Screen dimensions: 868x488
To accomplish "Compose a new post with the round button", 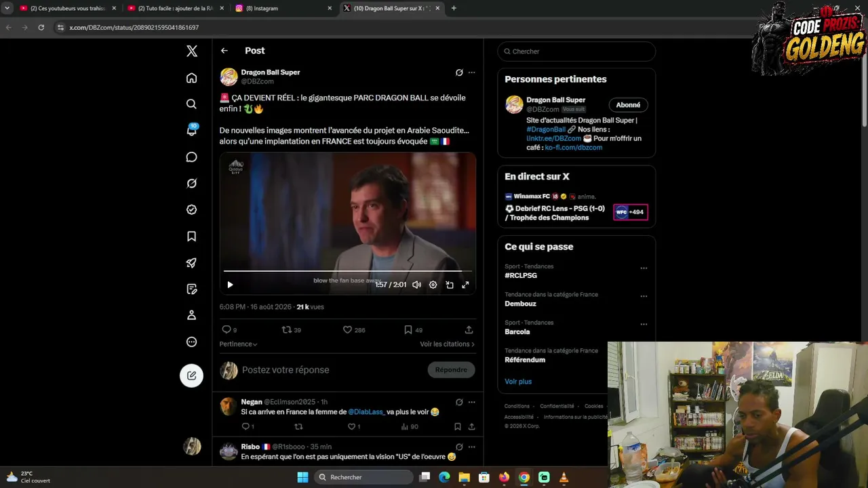I will 192,375.
